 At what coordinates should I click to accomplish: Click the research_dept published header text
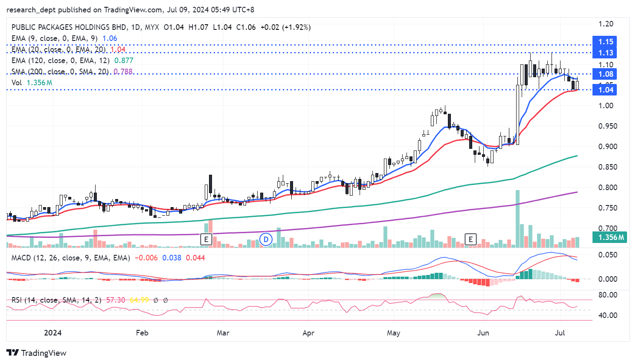coord(130,9)
